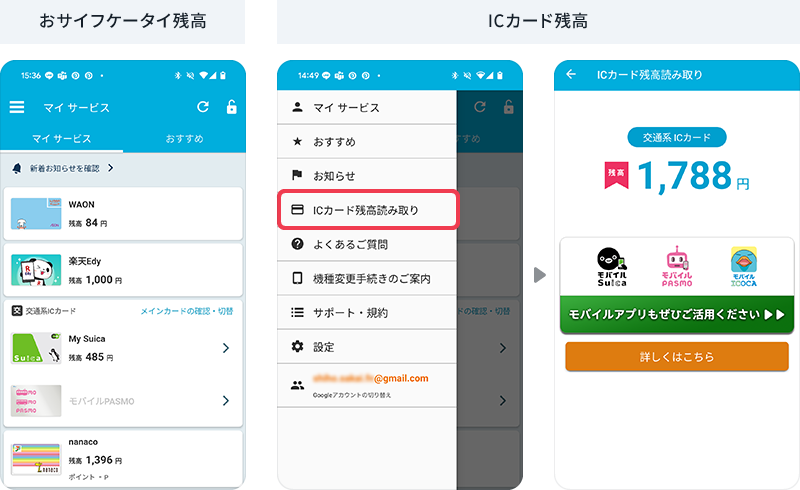Tap the list icon beside サポート・規約
The height and width of the screenshot is (490, 800).
pyautogui.click(x=297, y=312)
